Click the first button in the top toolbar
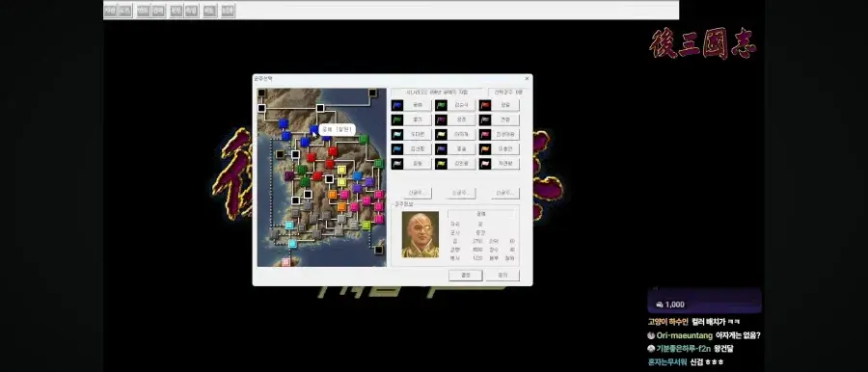The image size is (868, 372). click(x=110, y=11)
